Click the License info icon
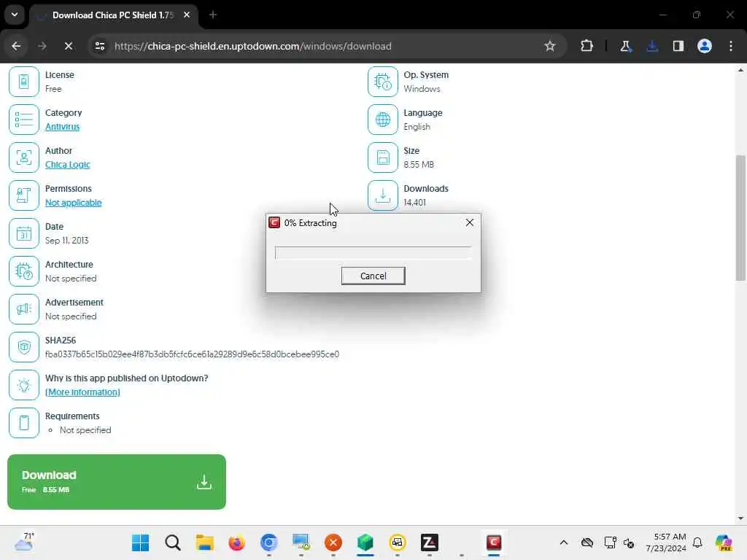The image size is (747, 560). [x=24, y=82]
